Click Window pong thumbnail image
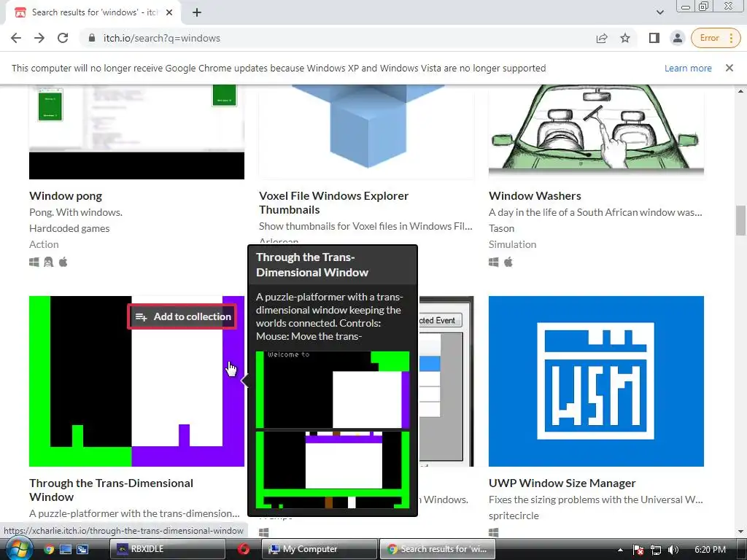 click(x=136, y=132)
